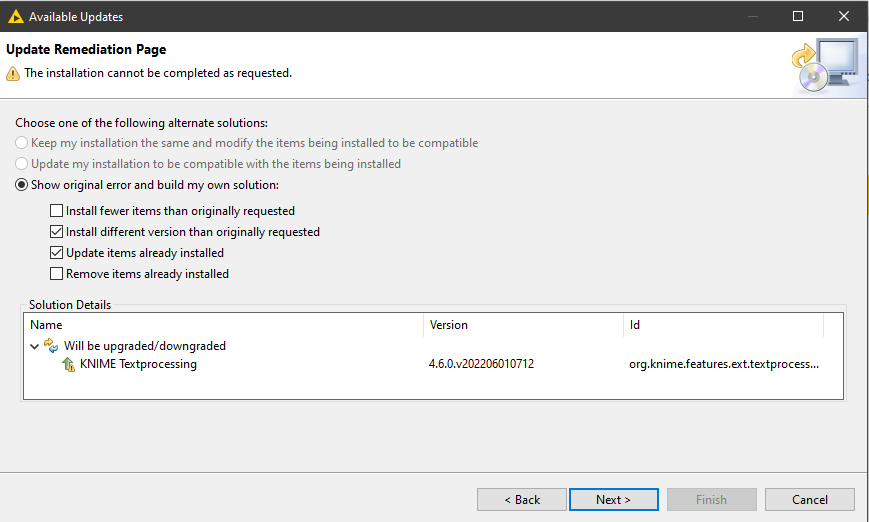869x522 pixels.
Task: Click the install wizard computer-and-disc graphic
Action: pyautogui.click(x=825, y=65)
